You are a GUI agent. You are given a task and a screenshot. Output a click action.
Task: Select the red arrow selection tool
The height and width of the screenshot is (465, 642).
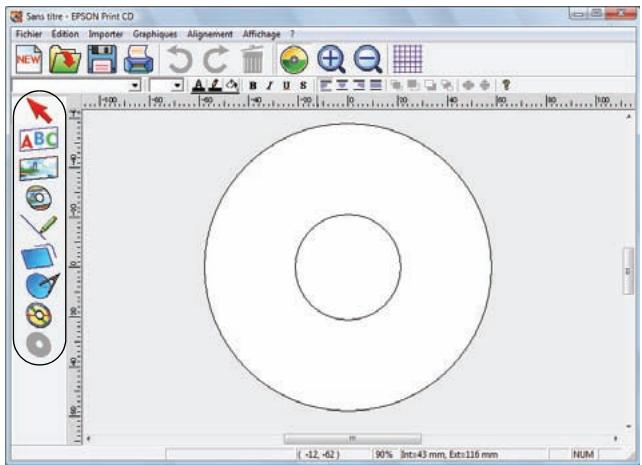(x=39, y=110)
